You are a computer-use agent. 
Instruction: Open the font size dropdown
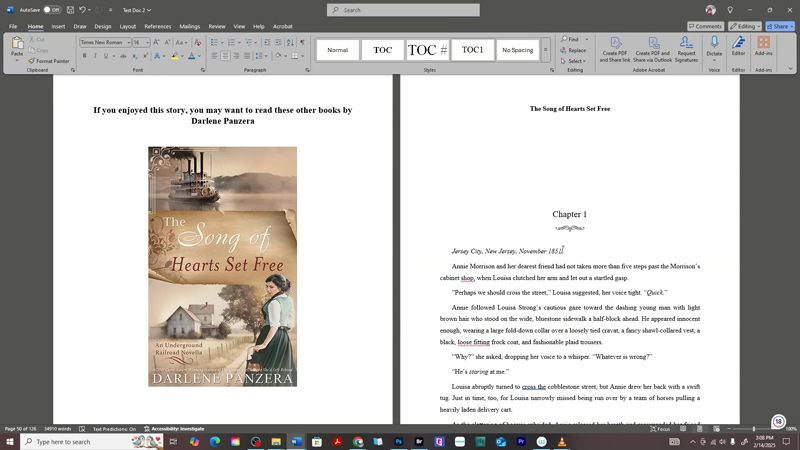pos(147,42)
